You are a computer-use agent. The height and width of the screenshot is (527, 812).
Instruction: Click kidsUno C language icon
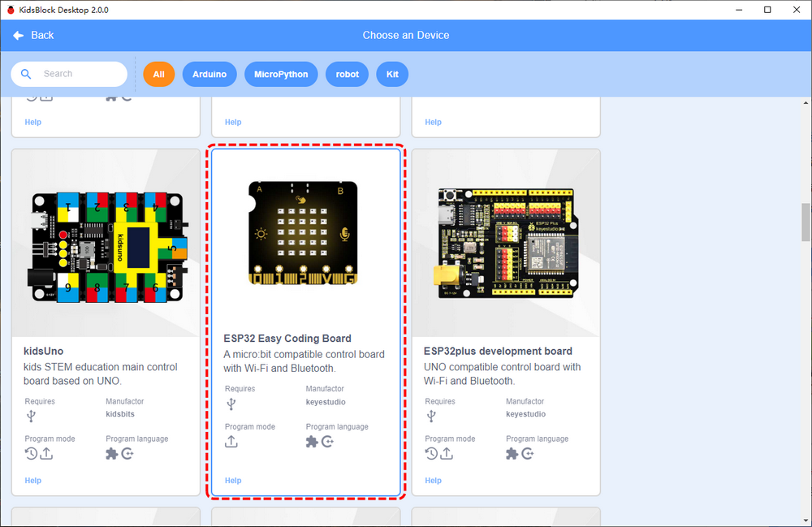click(127, 454)
